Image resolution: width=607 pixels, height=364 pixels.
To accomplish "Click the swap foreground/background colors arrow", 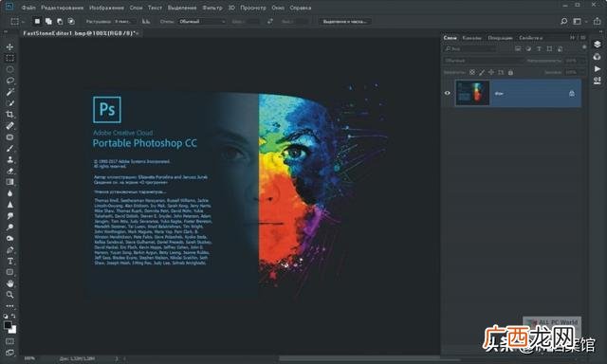I will [13, 316].
